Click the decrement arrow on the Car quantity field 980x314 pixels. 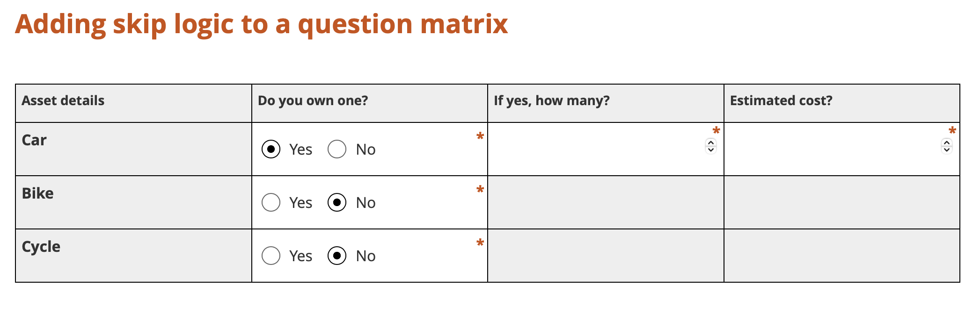(x=710, y=150)
